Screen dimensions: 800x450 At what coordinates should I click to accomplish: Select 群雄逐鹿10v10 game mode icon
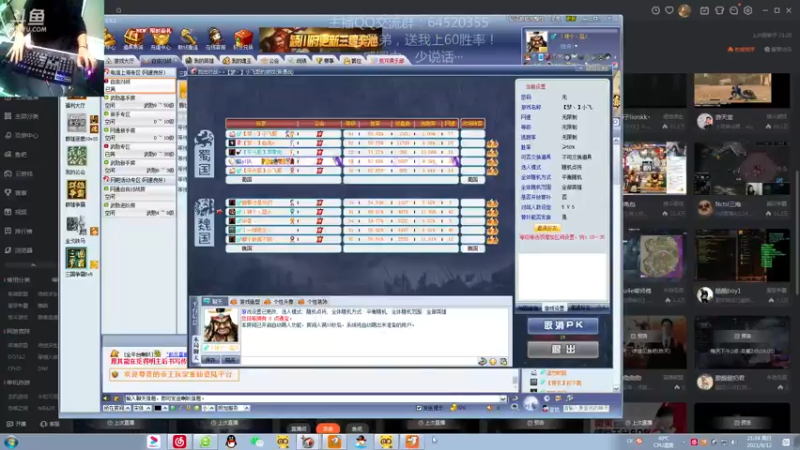coord(77,124)
